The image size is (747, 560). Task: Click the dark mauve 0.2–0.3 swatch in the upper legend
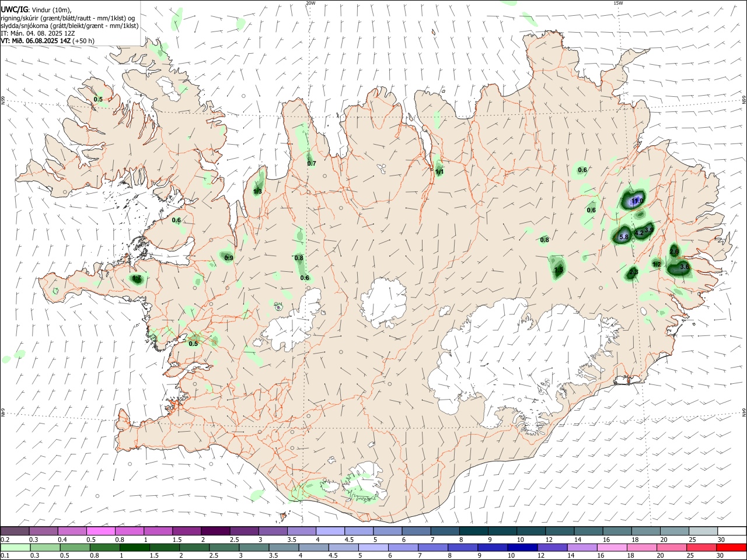pyautogui.click(x=15, y=531)
